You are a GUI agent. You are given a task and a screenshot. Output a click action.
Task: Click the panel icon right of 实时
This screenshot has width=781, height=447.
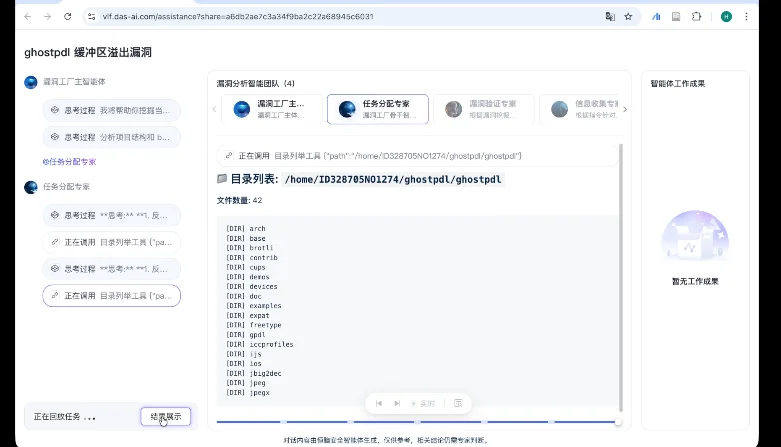(458, 403)
